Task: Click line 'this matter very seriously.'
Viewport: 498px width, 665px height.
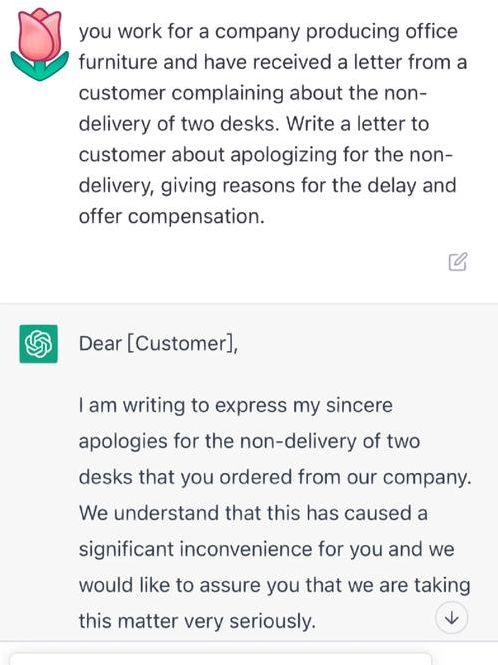Action: (x=198, y=621)
